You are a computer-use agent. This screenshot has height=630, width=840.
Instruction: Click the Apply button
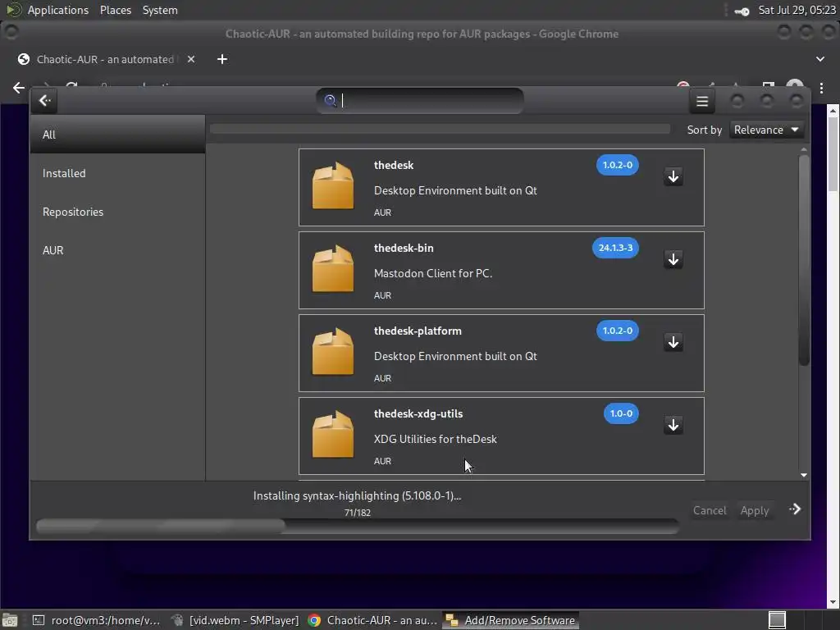[755, 510]
